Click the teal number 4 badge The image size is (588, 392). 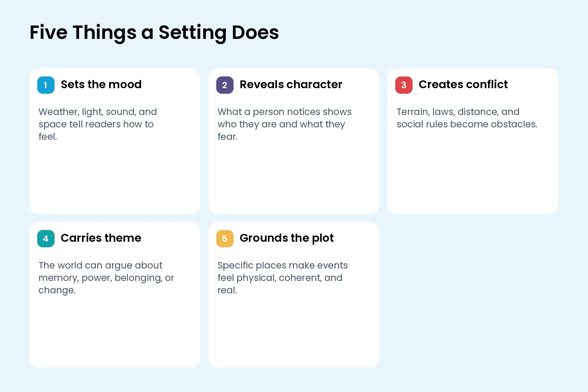point(46,238)
